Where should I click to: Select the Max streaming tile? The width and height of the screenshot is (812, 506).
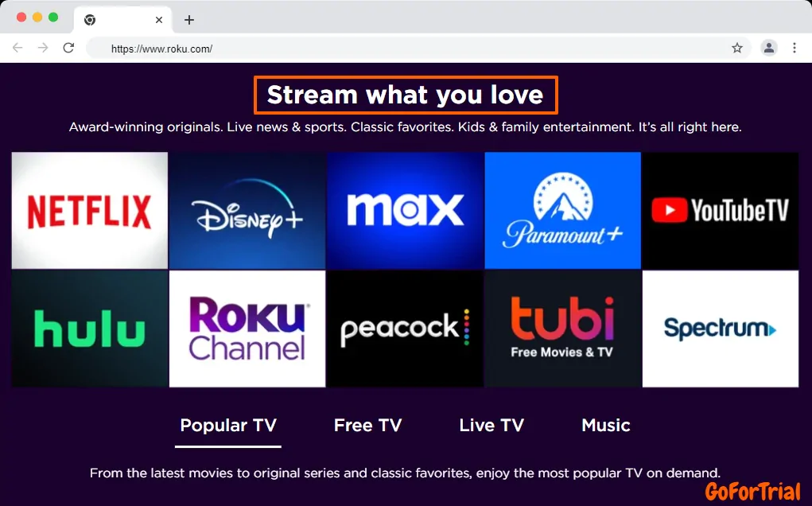(x=405, y=210)
